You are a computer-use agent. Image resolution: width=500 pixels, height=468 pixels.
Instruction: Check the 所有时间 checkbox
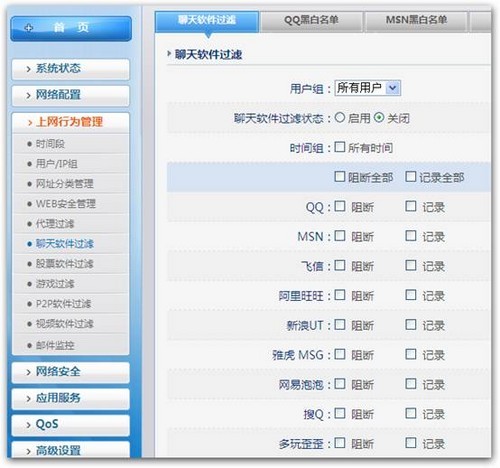click(x=339, y=147)
